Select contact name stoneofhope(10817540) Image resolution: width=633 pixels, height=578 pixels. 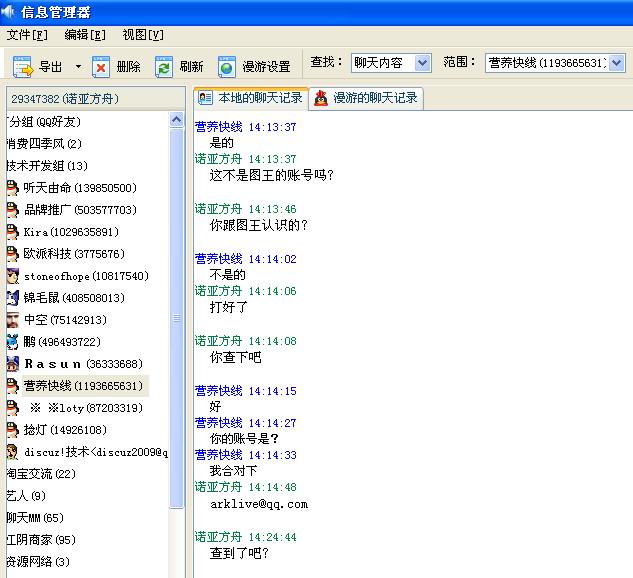[x=86, y=276]
